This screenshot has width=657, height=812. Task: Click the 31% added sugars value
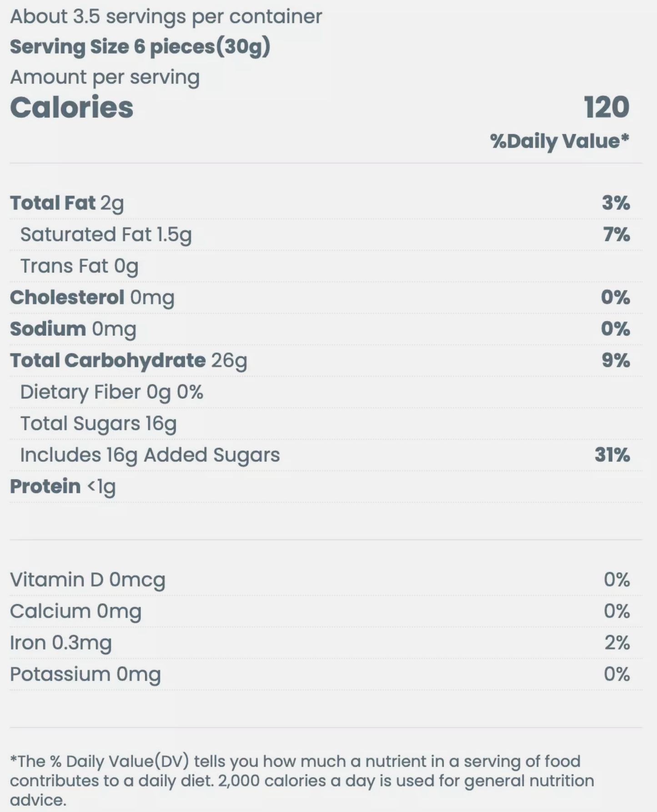click(612, 455)
